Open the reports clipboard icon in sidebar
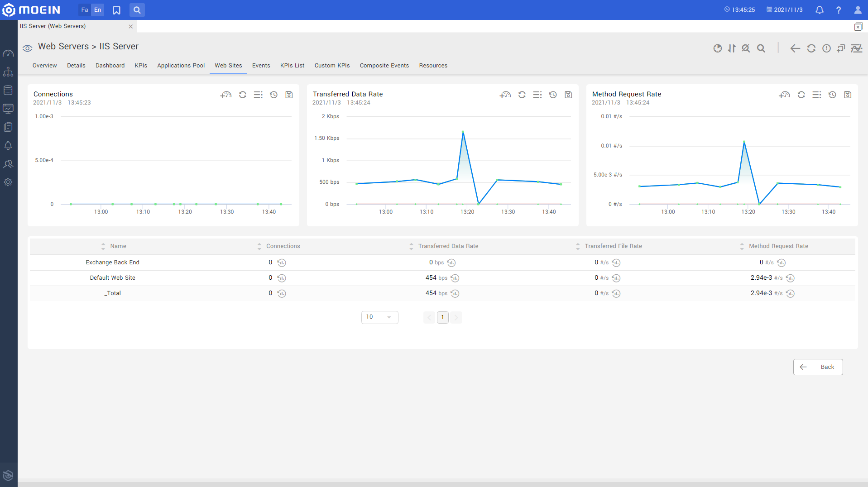The image size is (868, 487). point(8,127)
